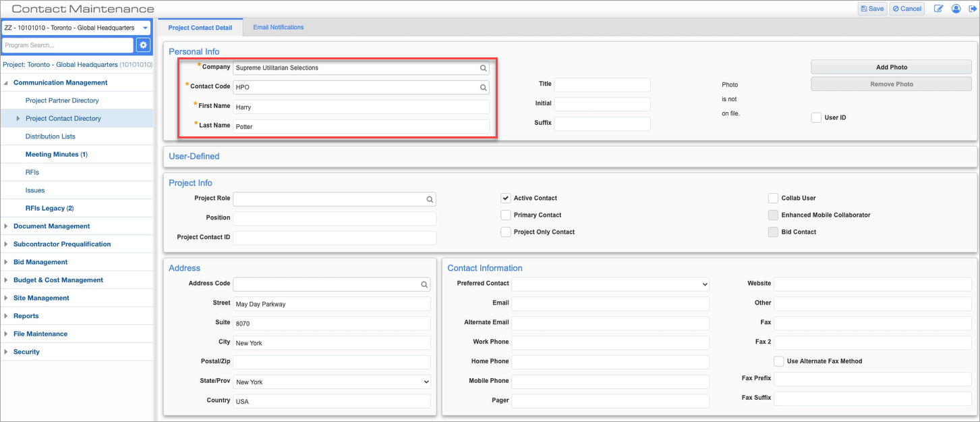Open Meeting Minutes (1)
This screenshot has width=980, height=422.
57,155
